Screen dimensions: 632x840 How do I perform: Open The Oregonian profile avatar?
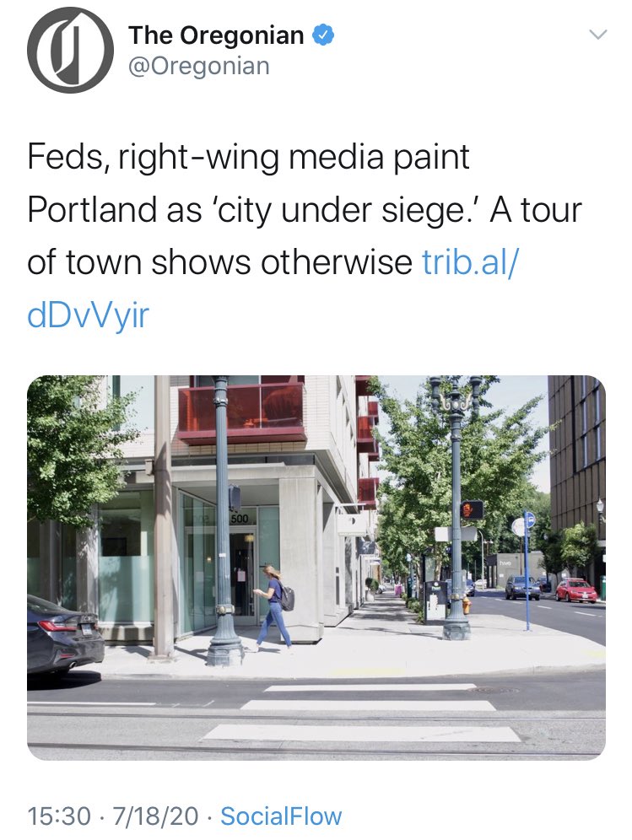(x=70, y=51)
